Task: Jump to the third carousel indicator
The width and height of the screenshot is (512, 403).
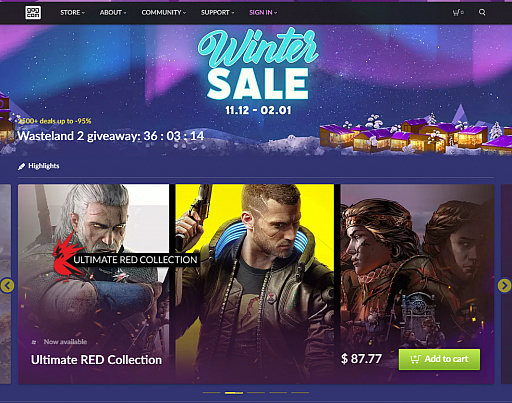Action: coord(256,393)
